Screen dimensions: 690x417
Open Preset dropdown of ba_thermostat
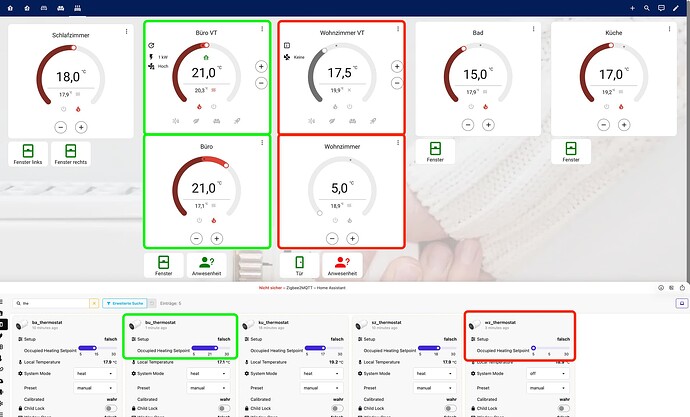coord(97,388)
